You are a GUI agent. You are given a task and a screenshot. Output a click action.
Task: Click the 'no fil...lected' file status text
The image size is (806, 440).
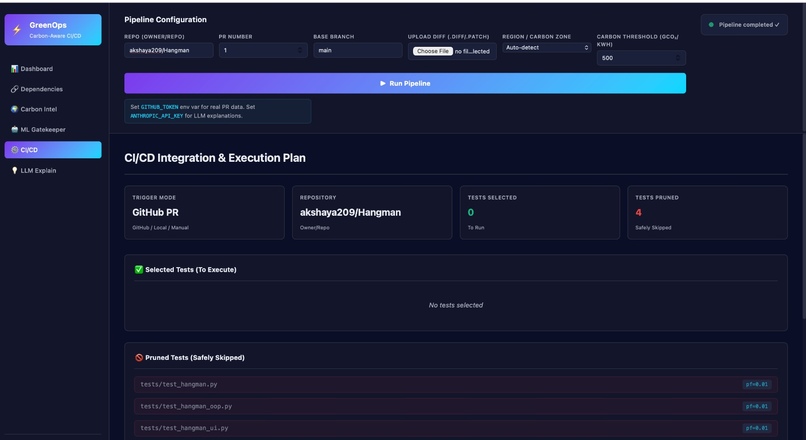tap(472, 51)
